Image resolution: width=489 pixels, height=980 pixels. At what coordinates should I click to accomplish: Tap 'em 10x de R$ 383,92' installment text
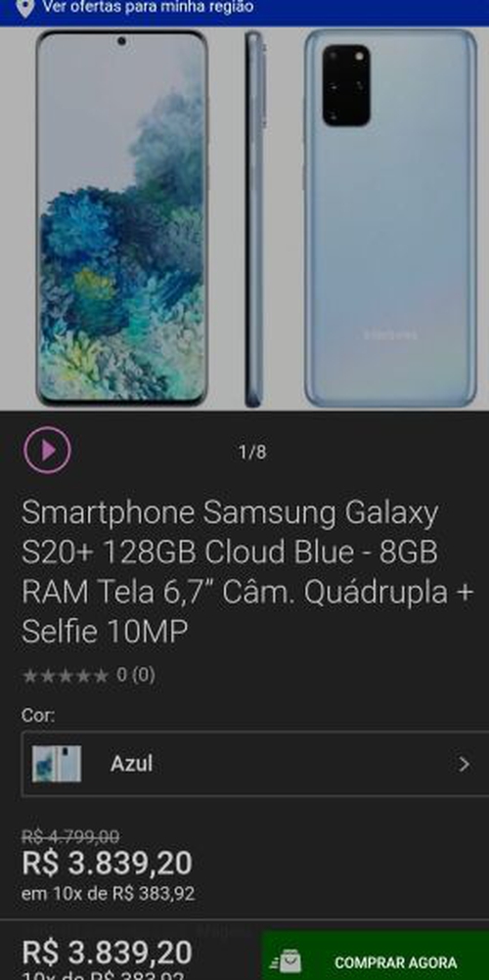[x=109, y=893]
